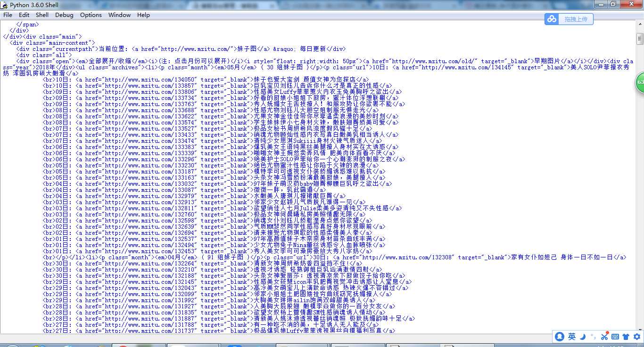
Task: Click URL text ending 133296
Action: 149,159
